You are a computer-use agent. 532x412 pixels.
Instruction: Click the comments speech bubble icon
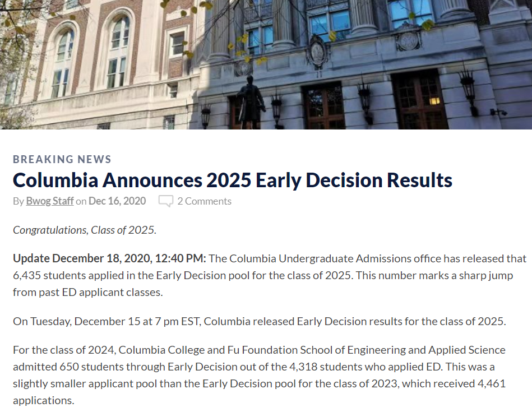[166, 201]
